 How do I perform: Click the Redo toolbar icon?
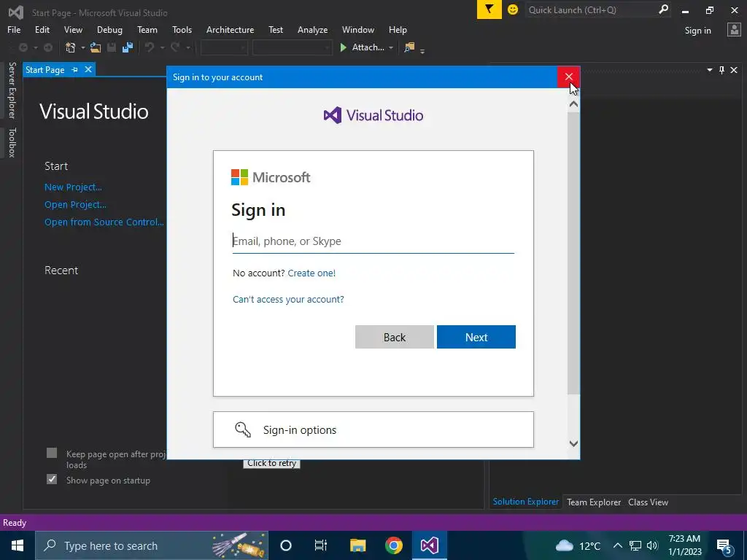click(x=175, y=47)
